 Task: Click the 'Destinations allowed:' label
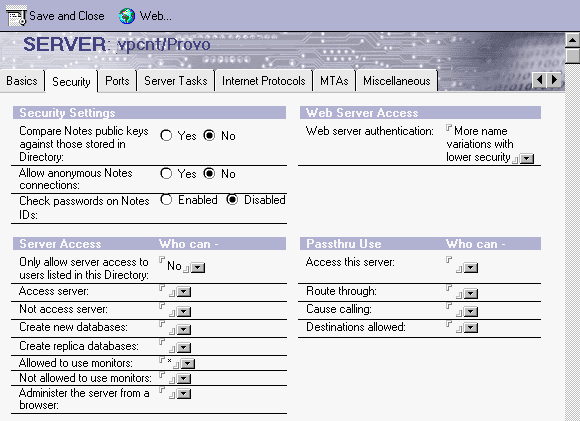(x=356, y=327)
